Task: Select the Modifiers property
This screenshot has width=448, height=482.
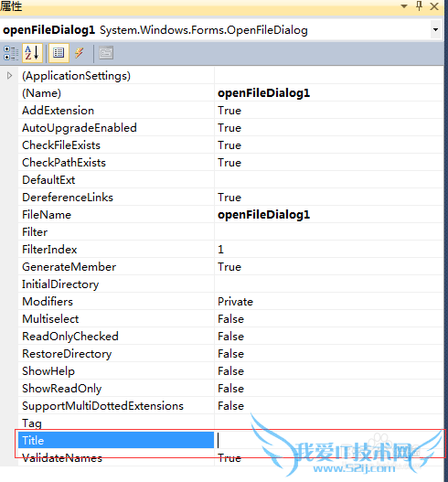Action: (x=116, y=302)
